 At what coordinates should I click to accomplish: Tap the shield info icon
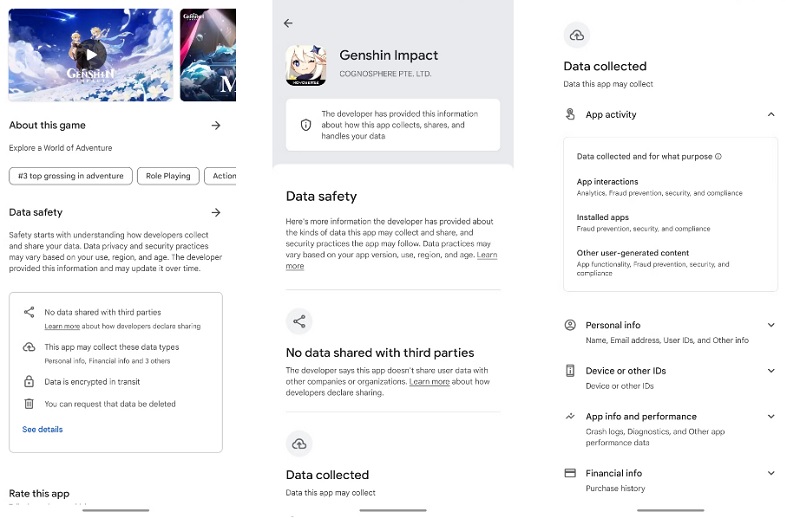(306, 126)
